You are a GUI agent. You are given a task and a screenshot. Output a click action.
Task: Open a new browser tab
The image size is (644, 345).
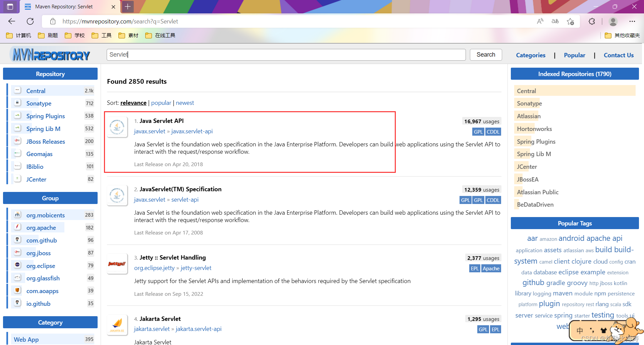pos(128,6)
